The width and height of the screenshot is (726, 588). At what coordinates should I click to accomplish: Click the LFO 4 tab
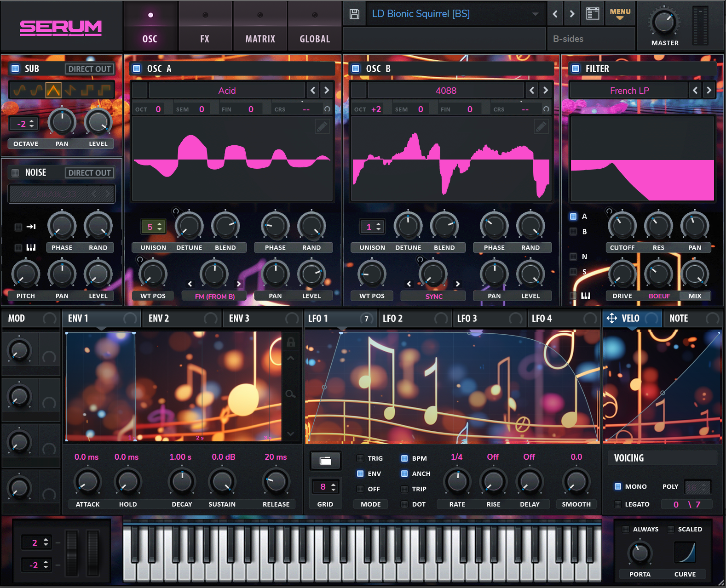pos(564,318)
